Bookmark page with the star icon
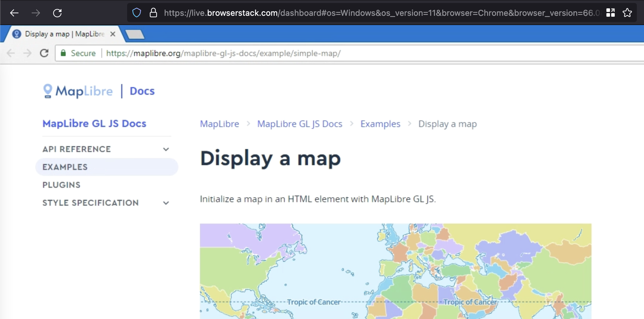644x319 pixels. coord(627,13)
